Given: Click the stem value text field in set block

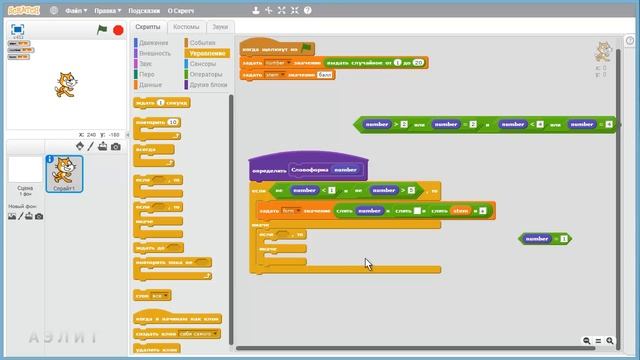Looking at the screenshot, I should click(324, 75).
